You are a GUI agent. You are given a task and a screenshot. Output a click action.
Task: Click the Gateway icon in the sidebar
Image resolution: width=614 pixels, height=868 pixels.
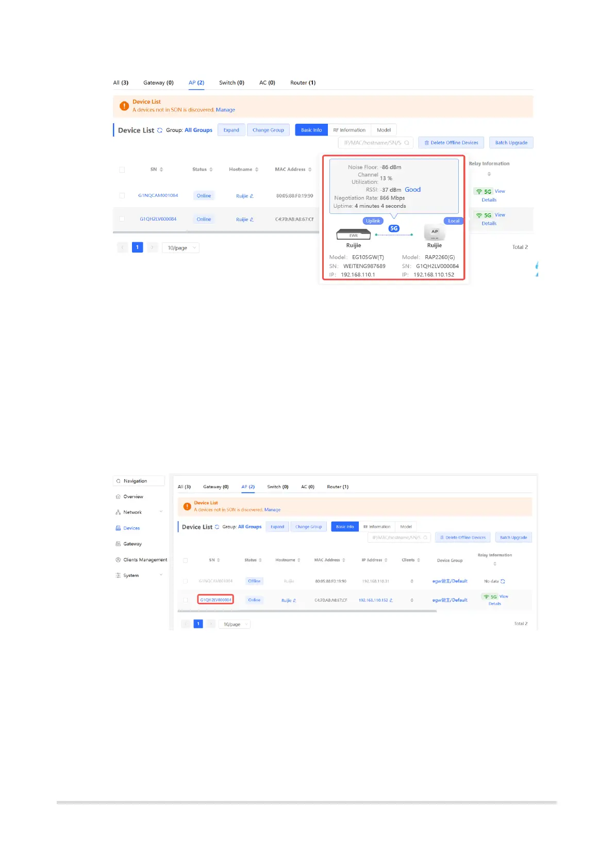click(118, 544)
